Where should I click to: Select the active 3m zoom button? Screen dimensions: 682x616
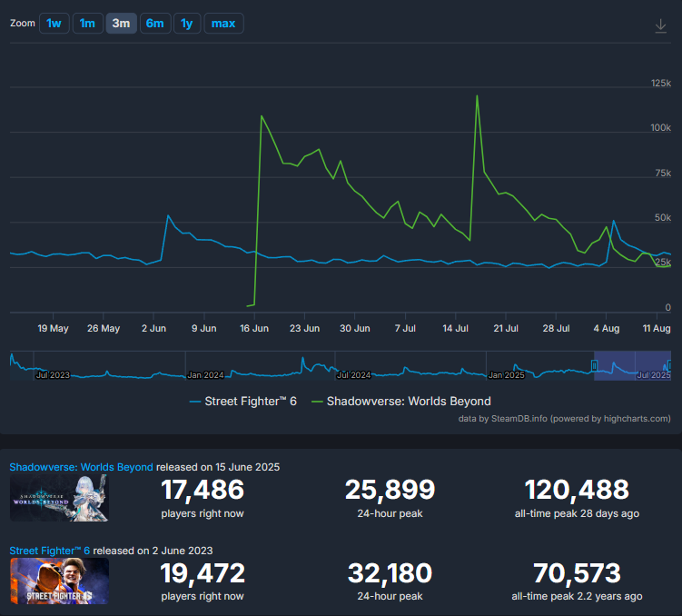(x=121, y=24)
